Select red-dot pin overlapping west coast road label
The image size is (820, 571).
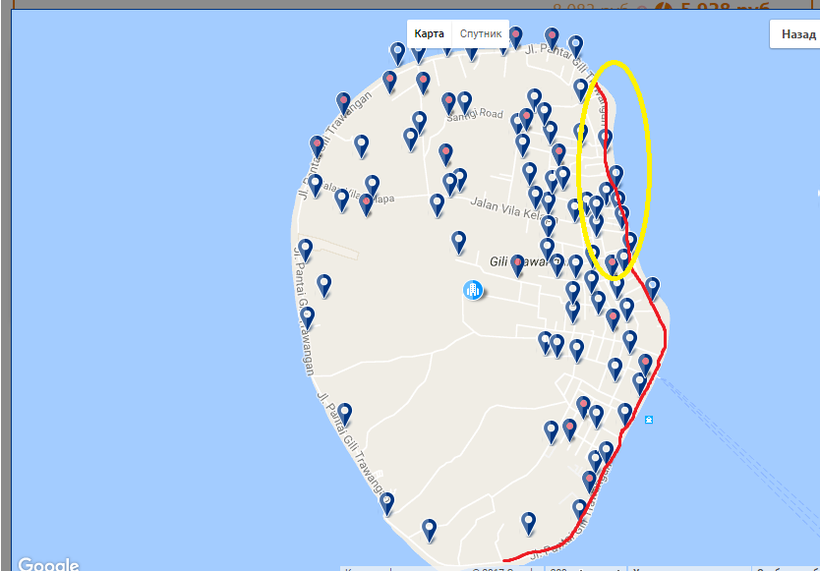(x=316, y=146)
